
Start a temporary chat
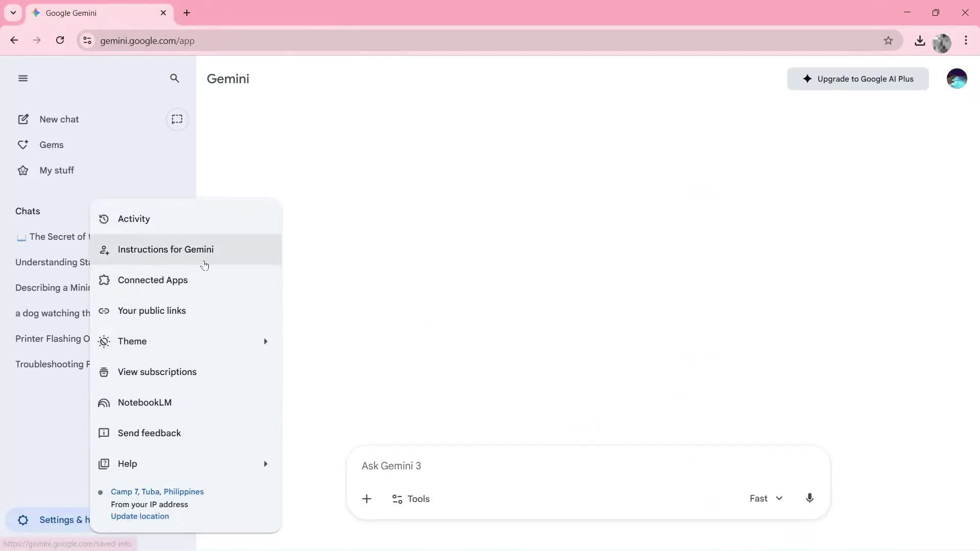[177, 119]
